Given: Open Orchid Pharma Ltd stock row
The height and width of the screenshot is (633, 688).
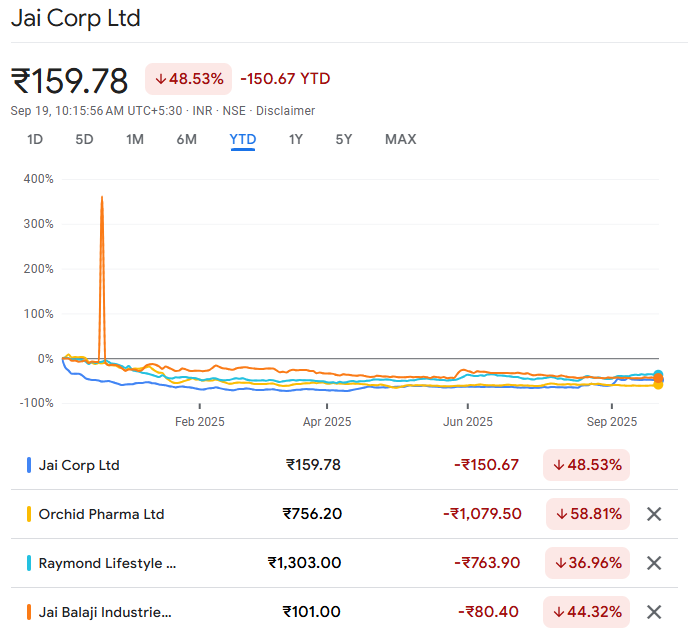Looking at the screenshot, I should point(344,514).
